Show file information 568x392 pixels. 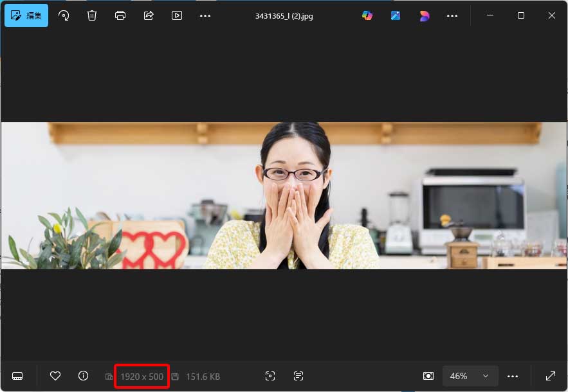pyautogui.click(x=83, y=376)
